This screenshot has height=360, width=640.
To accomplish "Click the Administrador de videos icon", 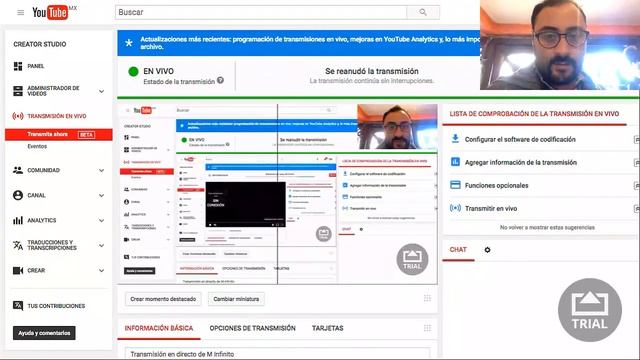I will (x=18, y=91).
